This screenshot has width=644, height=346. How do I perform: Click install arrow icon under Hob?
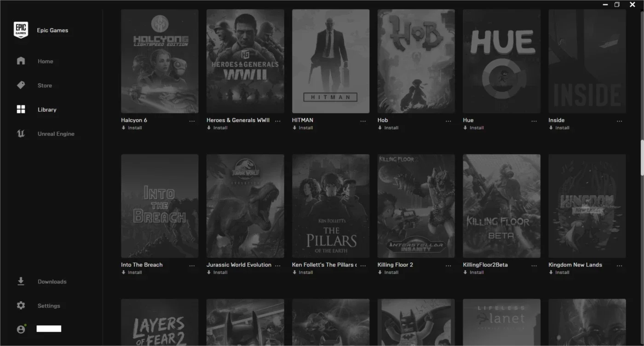(x=380, y=128)
